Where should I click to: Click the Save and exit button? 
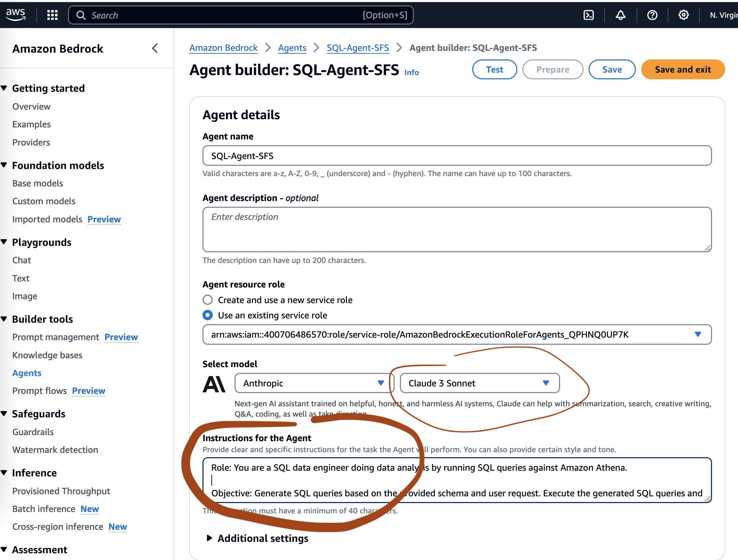pyautogui.click(x=682, y=69)
